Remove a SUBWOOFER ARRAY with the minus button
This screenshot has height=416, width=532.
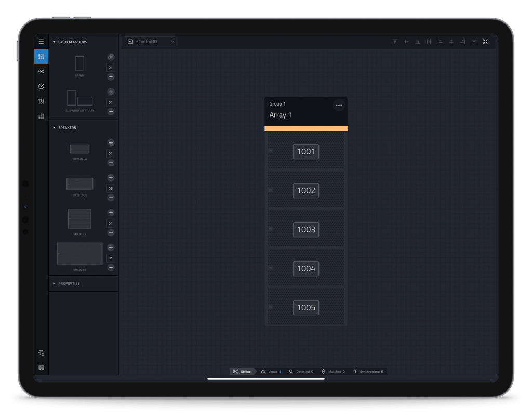click(x=111, y=111)
